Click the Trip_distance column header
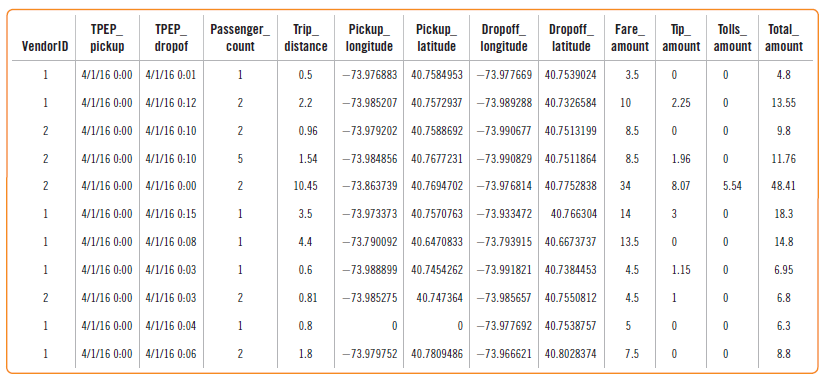The image size is (824, 377). [305, 37]
